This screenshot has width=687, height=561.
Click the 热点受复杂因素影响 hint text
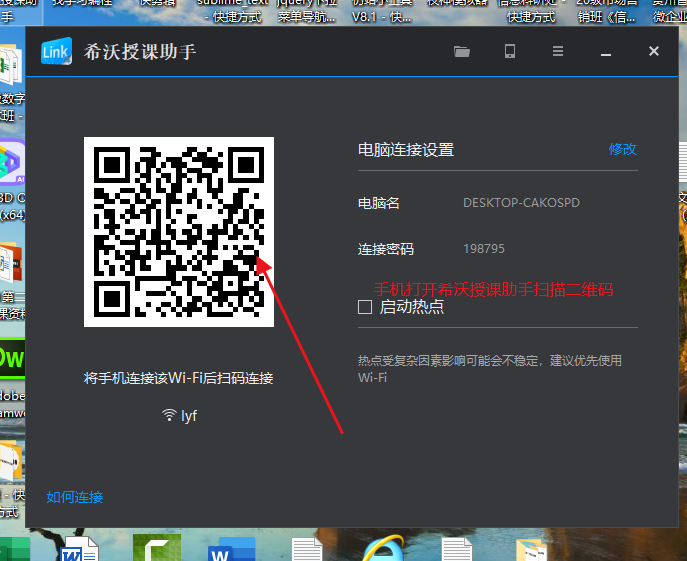point(490,369)
